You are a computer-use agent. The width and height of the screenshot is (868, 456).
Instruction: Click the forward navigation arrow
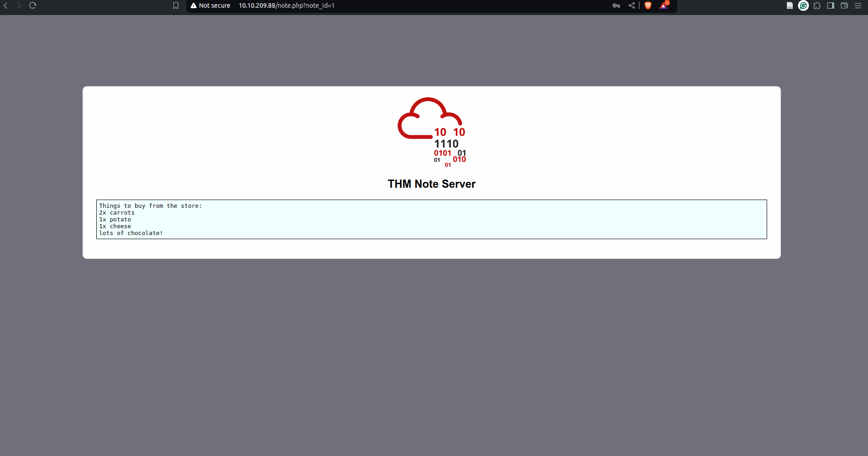pos(19,5)
